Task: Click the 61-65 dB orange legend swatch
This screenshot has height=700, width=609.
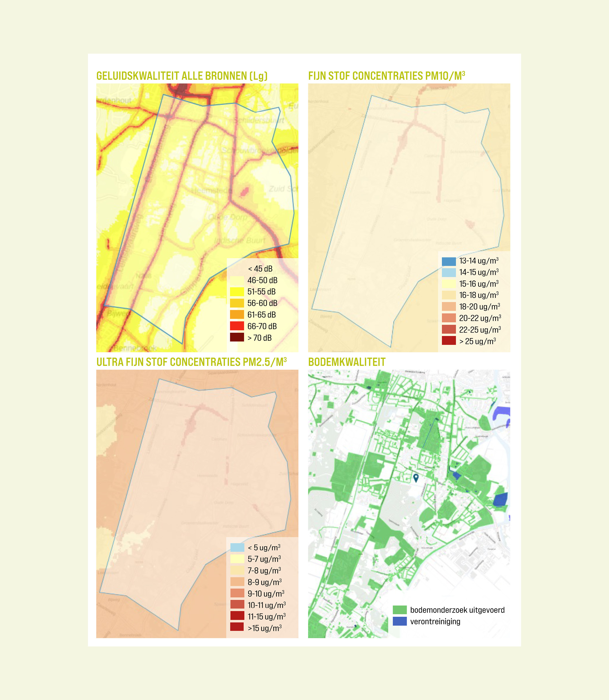Action: tap(237, 314)
